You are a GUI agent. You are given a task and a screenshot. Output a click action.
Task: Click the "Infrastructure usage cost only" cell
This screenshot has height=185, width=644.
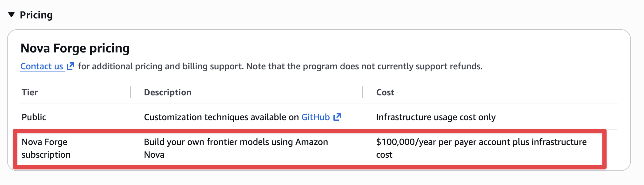pyautogui.click(x=436, y=117)
